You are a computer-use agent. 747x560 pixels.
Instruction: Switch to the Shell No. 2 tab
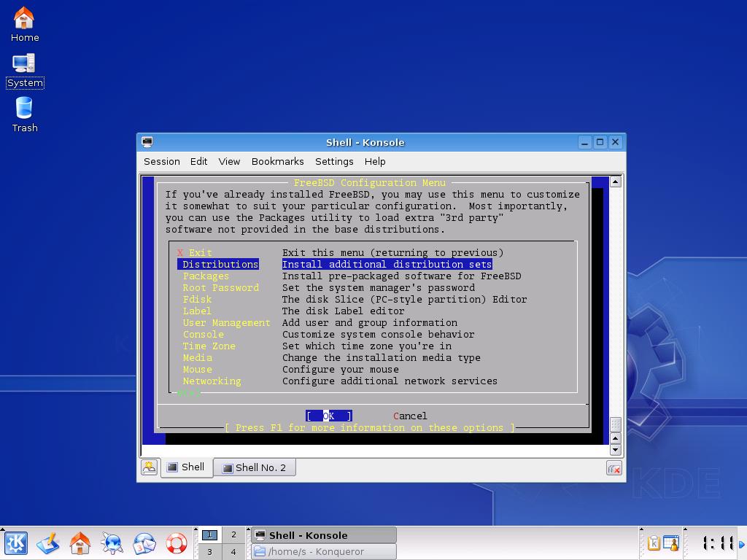pos(255,467)
